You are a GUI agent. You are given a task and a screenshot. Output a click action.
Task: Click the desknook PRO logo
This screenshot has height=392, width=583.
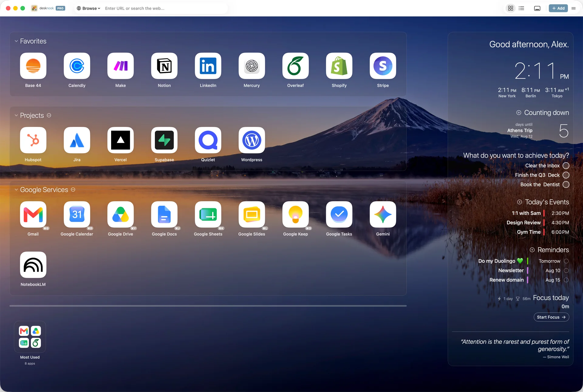48,8
